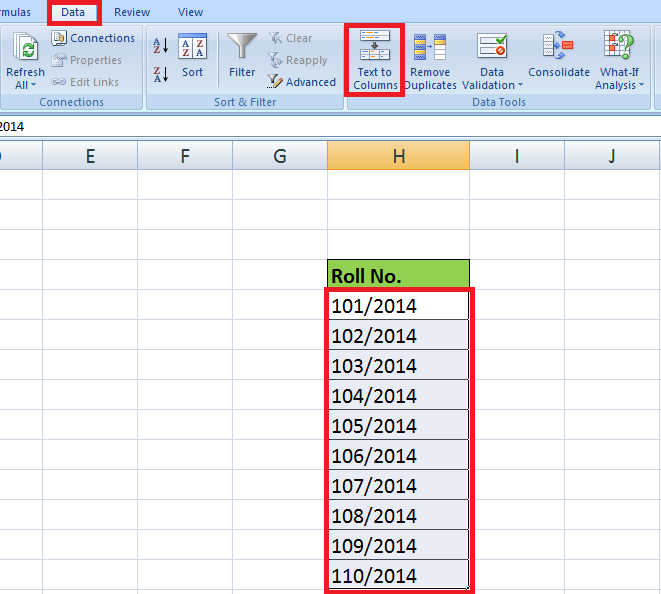This screenshot has width=661, height=594.
Task: Select column I header
Action: [x=517, y=156]
